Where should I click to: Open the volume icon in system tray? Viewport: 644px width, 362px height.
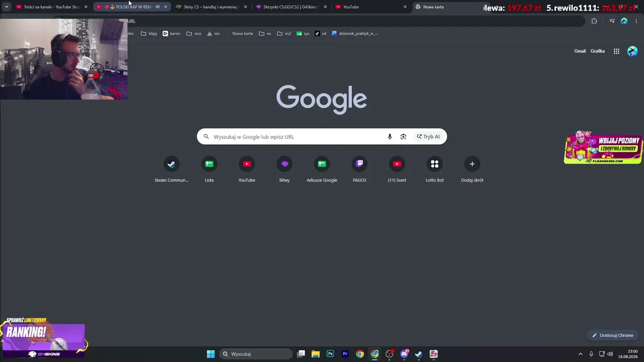coord(610,354)
